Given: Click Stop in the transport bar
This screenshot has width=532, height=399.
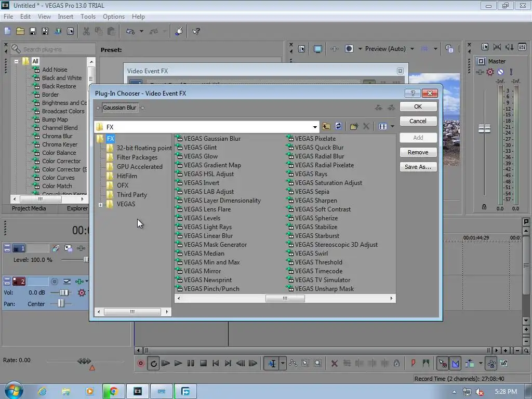Looking at the screenshot, I should tap(203, 363).
